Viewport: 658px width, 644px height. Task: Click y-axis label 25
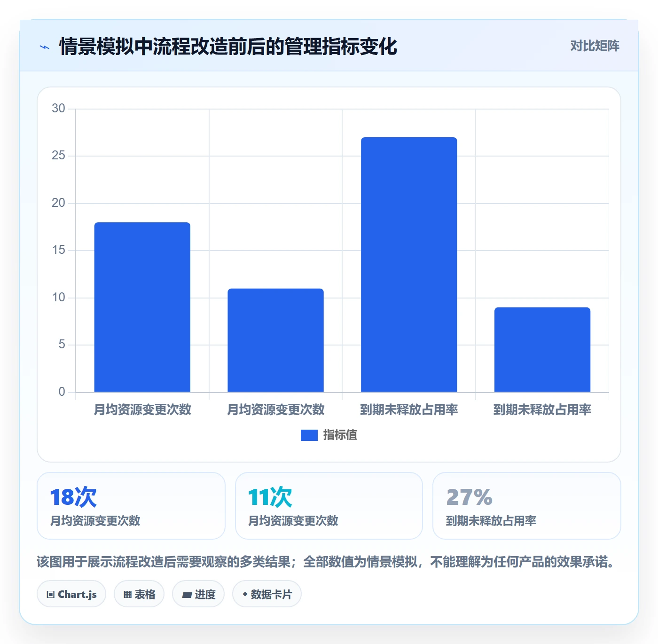click(x=58, y=156)
